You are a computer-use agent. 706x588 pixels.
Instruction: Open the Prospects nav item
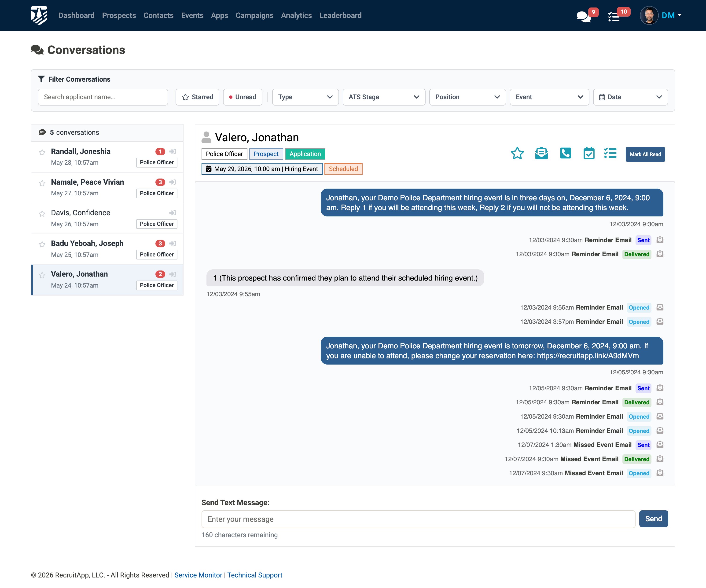(x=119, y=15)
